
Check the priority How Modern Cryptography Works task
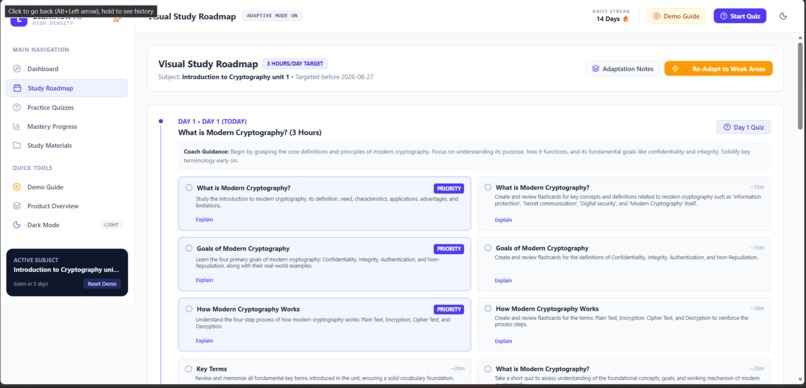click(x=189, y=309)
